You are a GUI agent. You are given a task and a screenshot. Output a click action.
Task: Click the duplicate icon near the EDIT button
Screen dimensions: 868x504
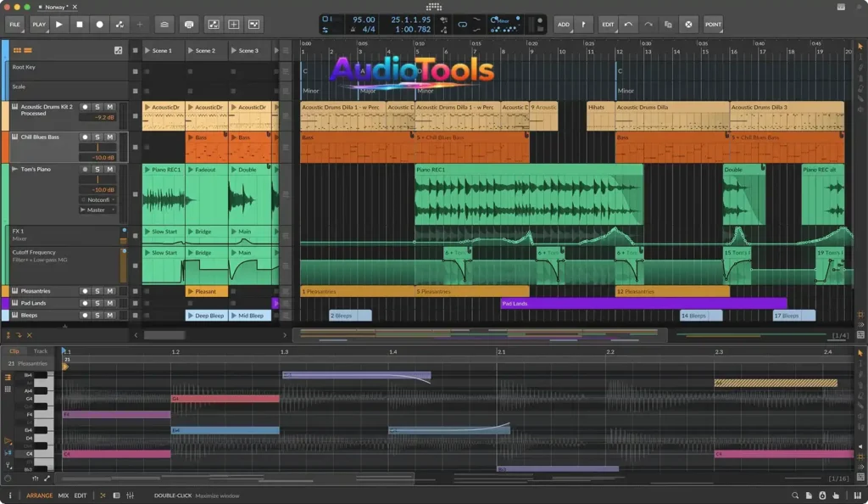(667, 25)
